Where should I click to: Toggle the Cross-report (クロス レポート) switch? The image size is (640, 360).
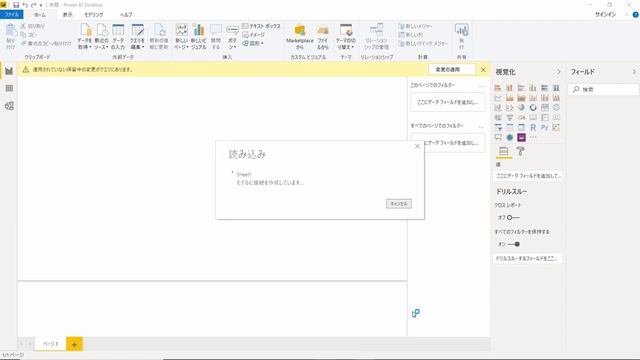513,218
